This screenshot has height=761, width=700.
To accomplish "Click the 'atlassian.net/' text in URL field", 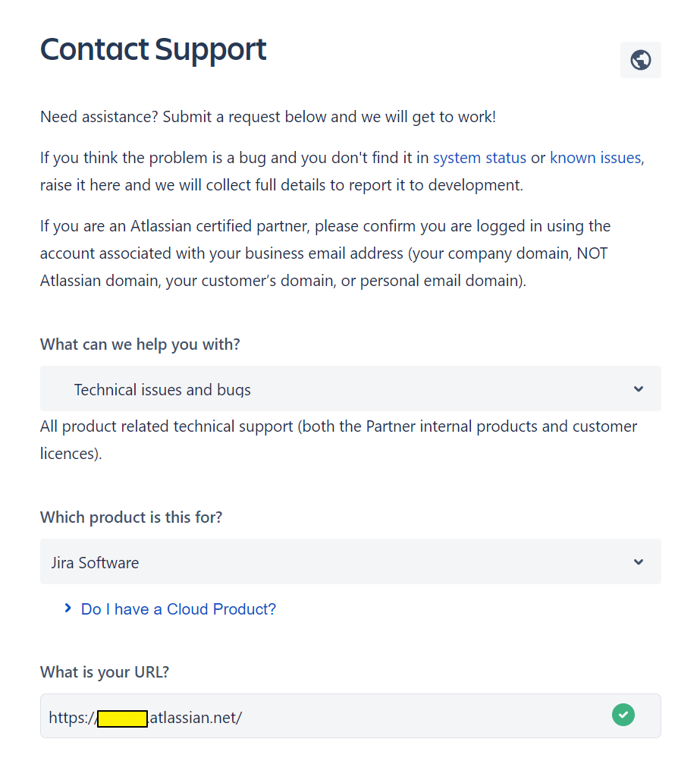I will coord(196,717).
